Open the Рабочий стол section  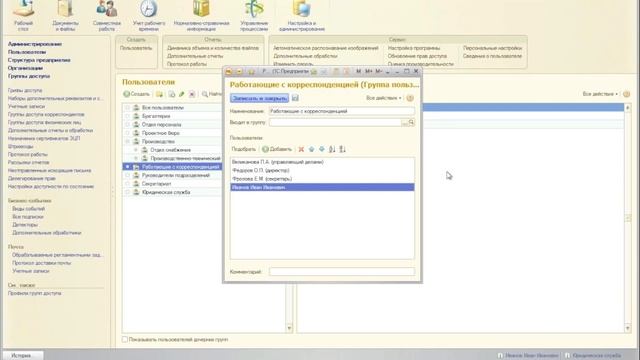coord(23,16)
